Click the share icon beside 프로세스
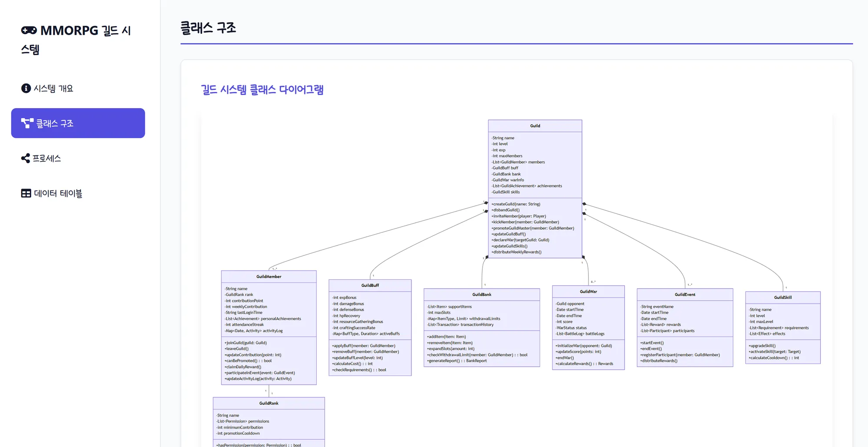 click(26, 158)
